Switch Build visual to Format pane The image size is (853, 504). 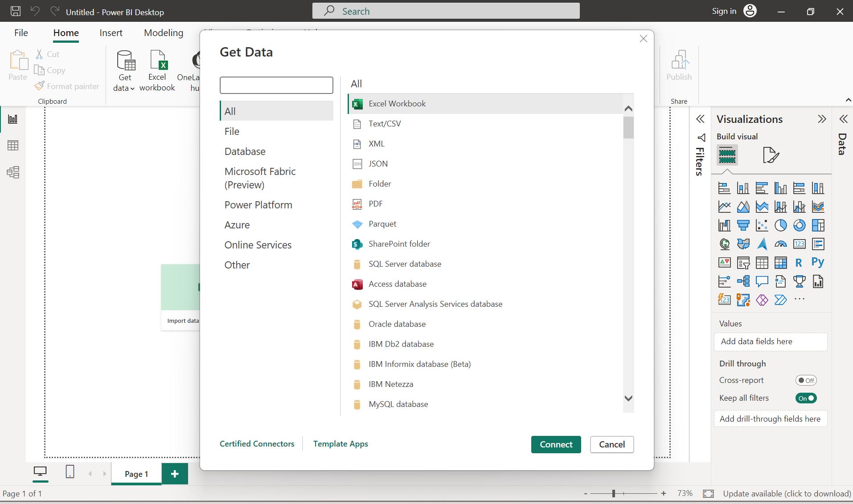click(770, 155)
